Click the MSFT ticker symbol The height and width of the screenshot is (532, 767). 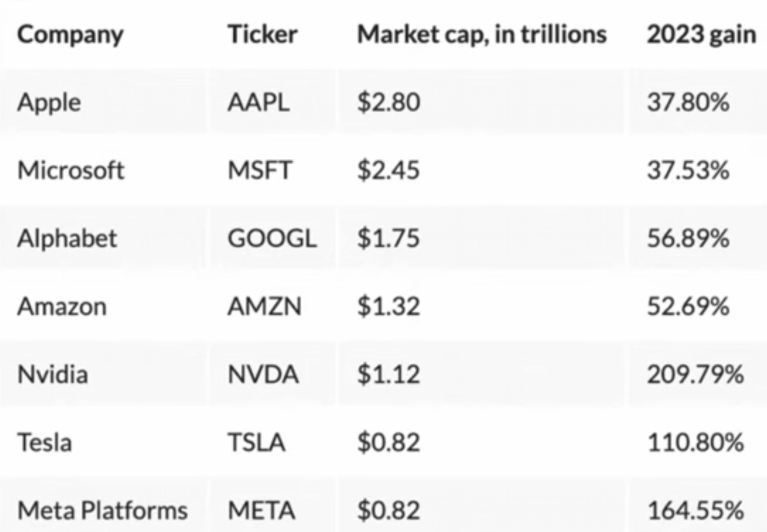(260, 170)
